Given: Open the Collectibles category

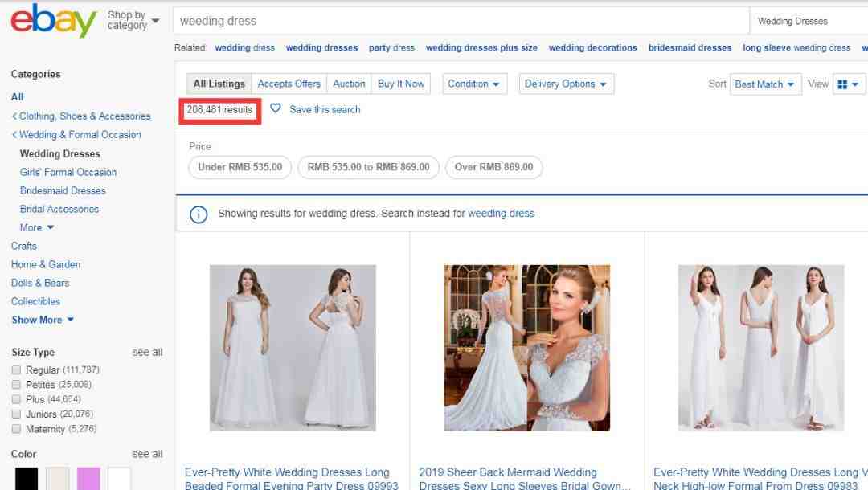Looking at the screenshot, I should click(35, 301).
